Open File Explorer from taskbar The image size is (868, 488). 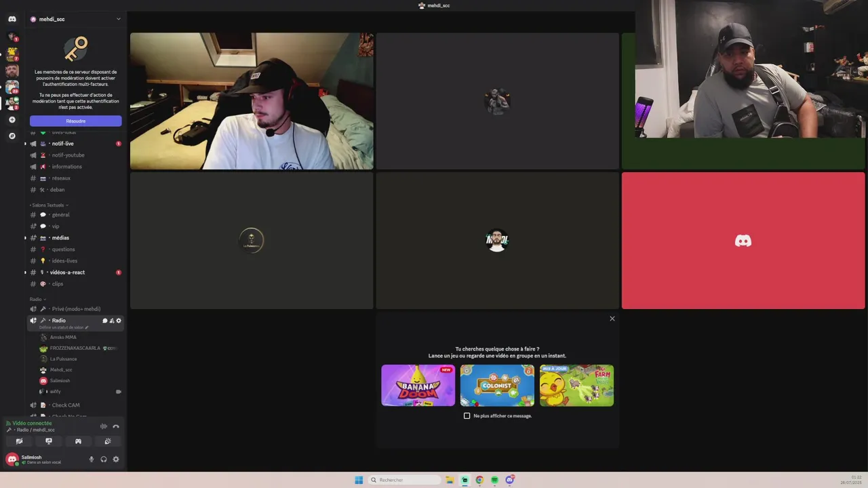(x=450, y=480)
